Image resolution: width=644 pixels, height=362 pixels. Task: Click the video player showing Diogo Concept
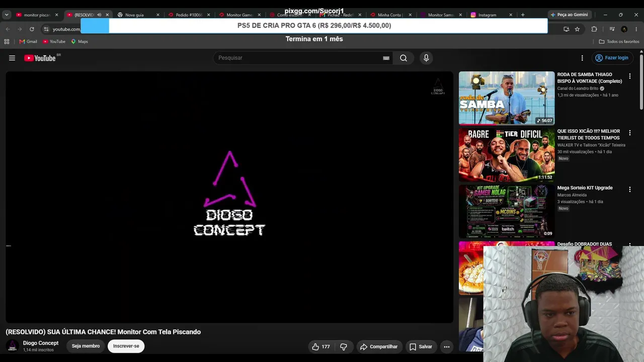point(229,197)
